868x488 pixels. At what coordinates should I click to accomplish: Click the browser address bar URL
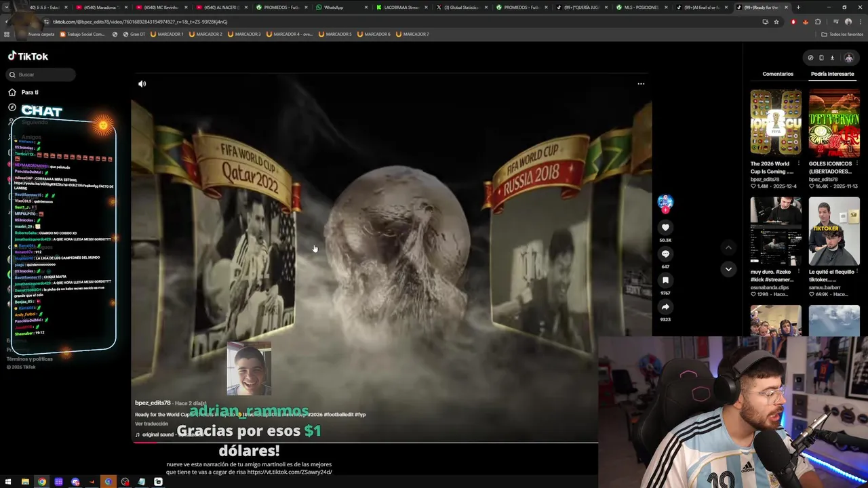pos(140,22)
